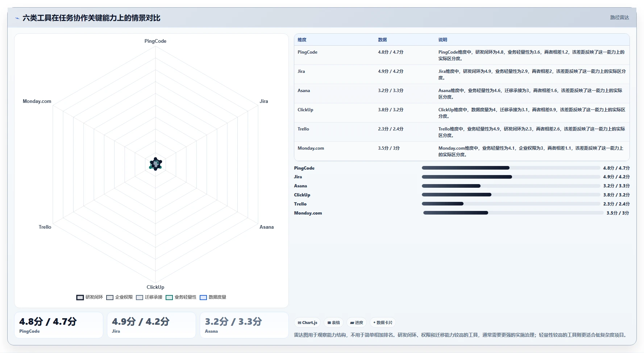Click the ClickUp radar axis label
Screen dimensions: 644x353
(x=155, y=287)
